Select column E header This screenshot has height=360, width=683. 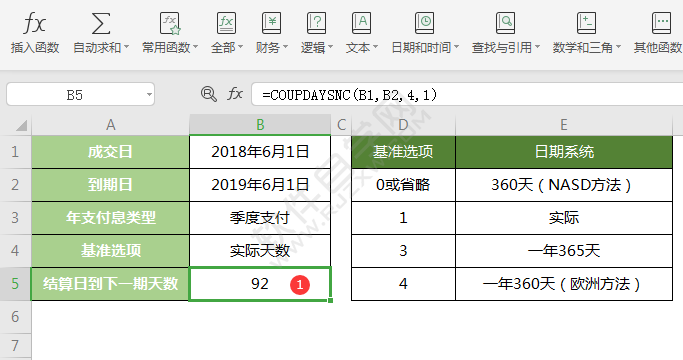tap(564, 125)
